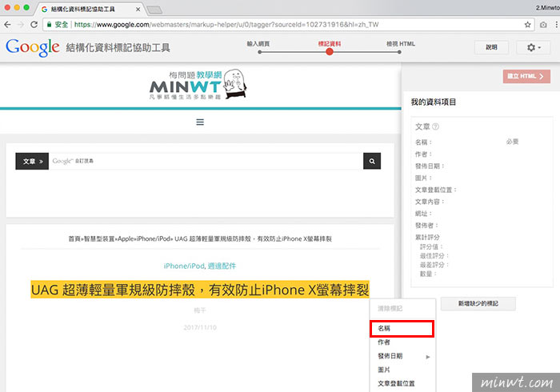Click the 網址 field in the data panel
This screenshot has height=392, width=560.
tap(423, 214)
